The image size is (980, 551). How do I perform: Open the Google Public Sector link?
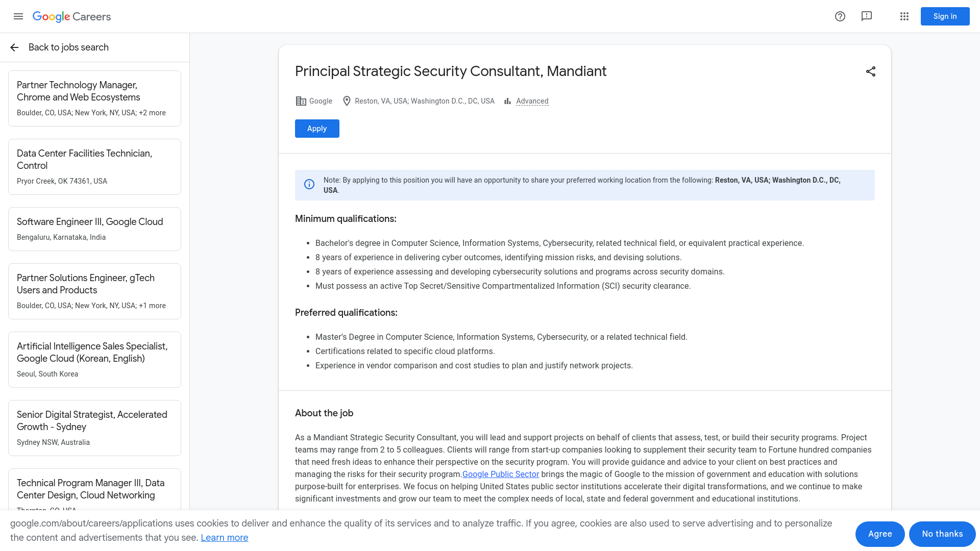(x=500, y=474)
